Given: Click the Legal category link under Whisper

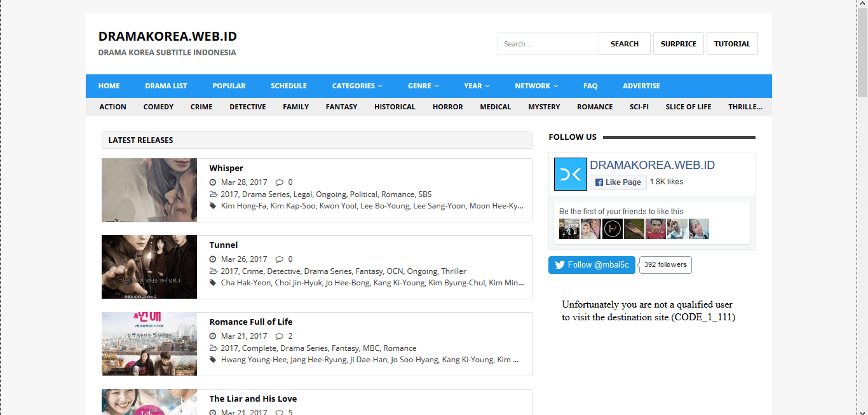Looking at the screenshot, I should tap(302, 194).
